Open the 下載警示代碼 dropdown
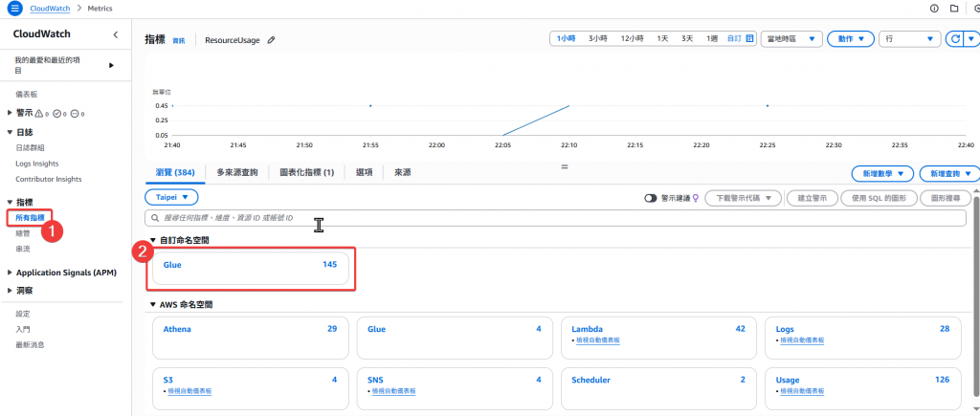 (x=743, y=198)
